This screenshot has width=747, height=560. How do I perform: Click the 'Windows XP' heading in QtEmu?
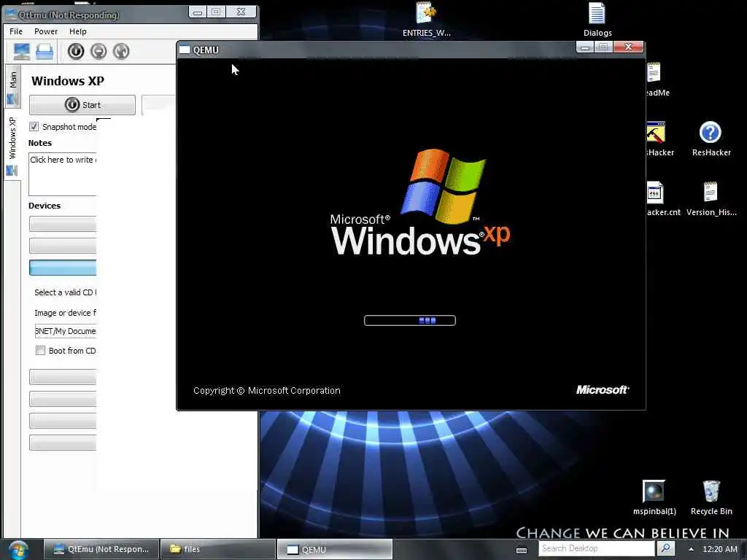[x=68, y=81]
